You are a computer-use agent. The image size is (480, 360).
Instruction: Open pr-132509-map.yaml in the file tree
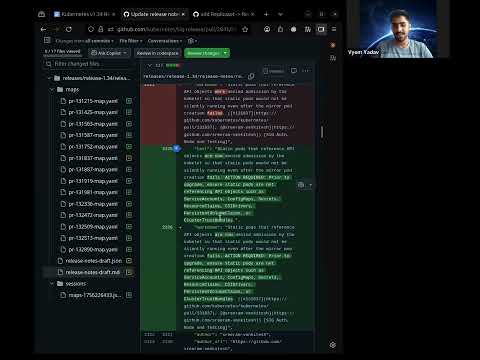[x=93, y=227]
